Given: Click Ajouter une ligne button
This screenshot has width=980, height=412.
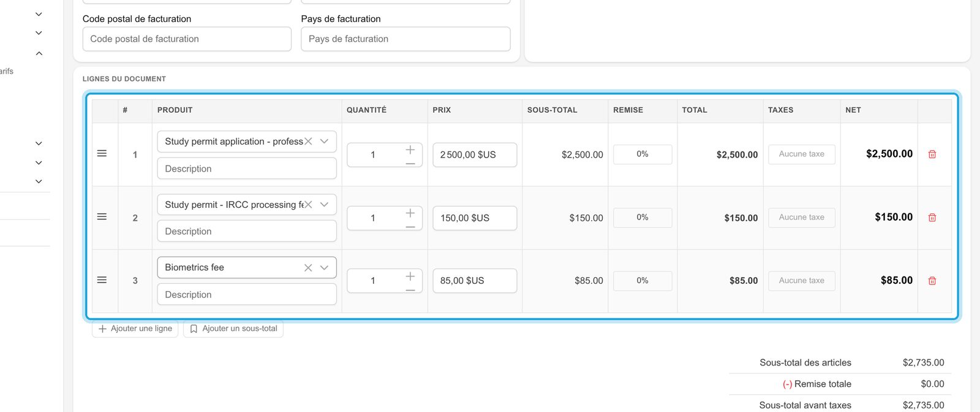Looking at the screenshot, I should pos(135,329).
